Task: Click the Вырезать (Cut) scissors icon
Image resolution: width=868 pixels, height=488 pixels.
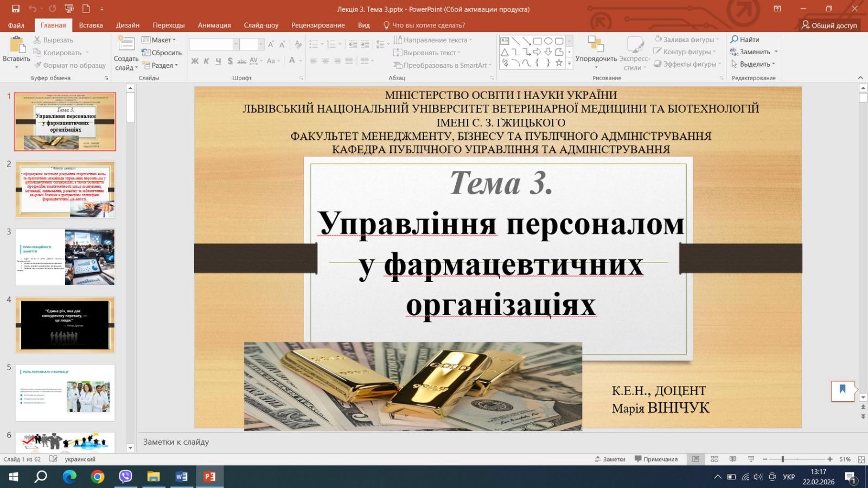Action: [37, 40]
